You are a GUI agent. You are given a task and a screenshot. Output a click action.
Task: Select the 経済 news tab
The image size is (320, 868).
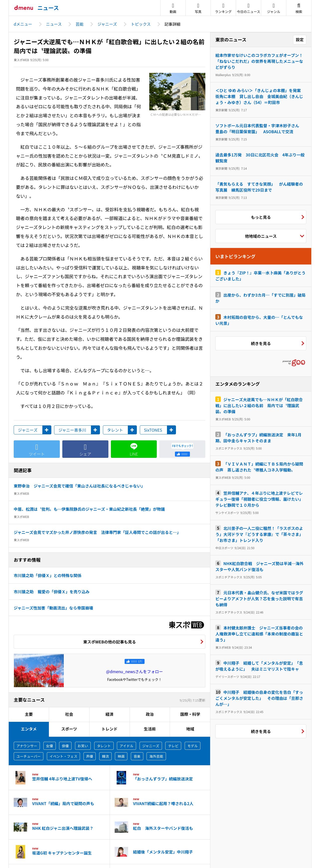point(109,714)
